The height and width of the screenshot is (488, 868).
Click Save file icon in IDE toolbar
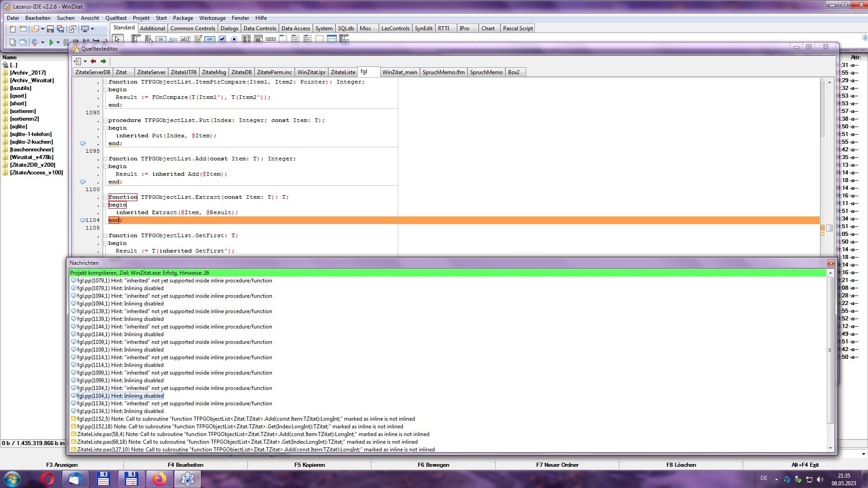point(50,29)
